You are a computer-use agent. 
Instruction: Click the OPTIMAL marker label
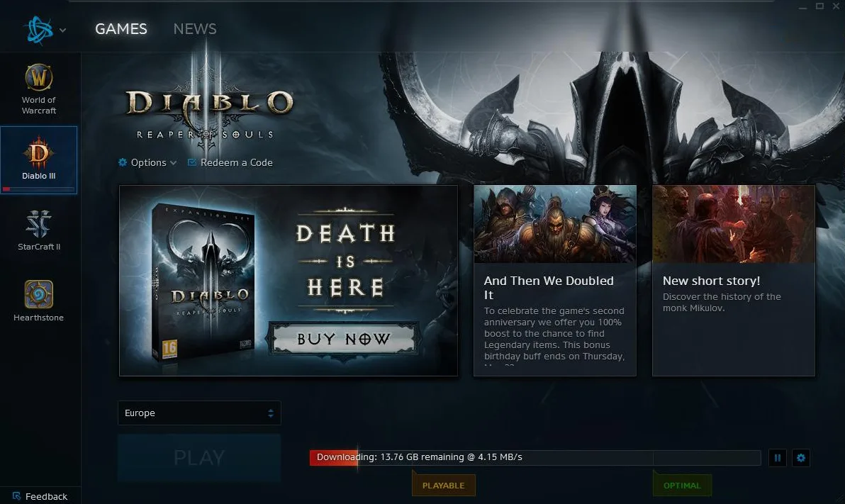point(682,485)
